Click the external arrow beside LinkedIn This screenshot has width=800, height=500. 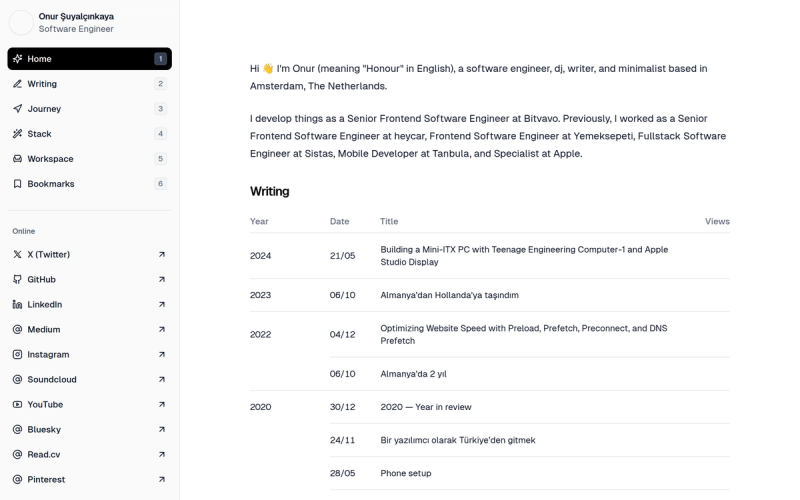(x=162, y=304)
